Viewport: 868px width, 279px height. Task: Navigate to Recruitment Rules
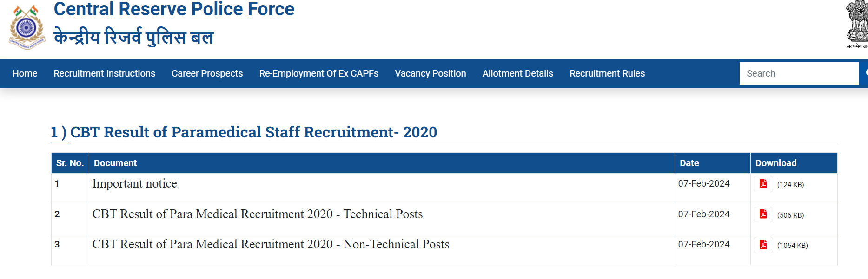click(607, 73)
